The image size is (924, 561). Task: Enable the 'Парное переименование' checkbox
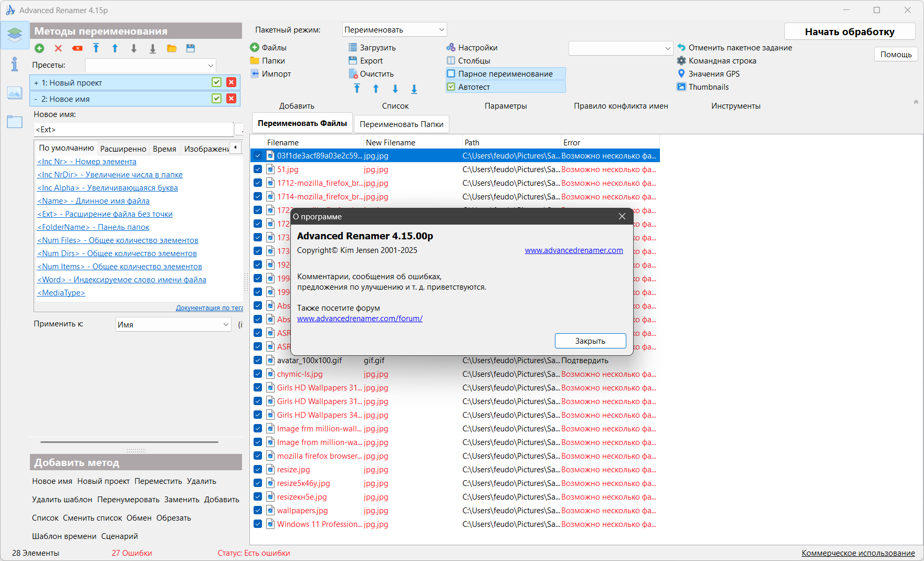(451, 74)
